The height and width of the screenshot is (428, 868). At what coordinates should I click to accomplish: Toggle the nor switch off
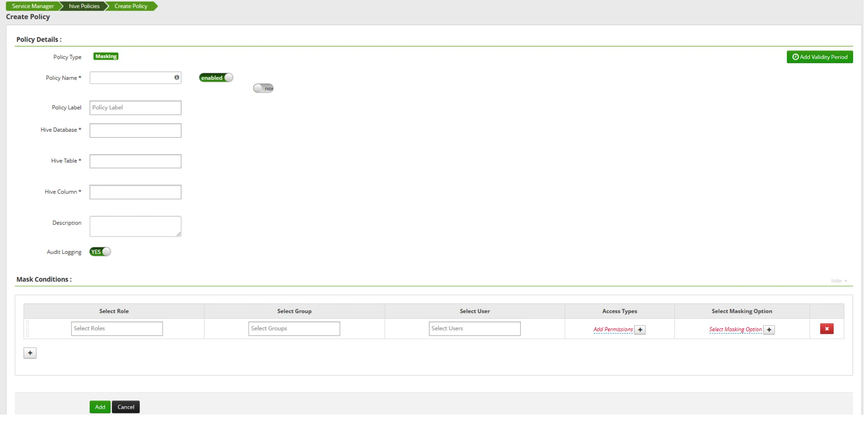(x=263, y=88)
